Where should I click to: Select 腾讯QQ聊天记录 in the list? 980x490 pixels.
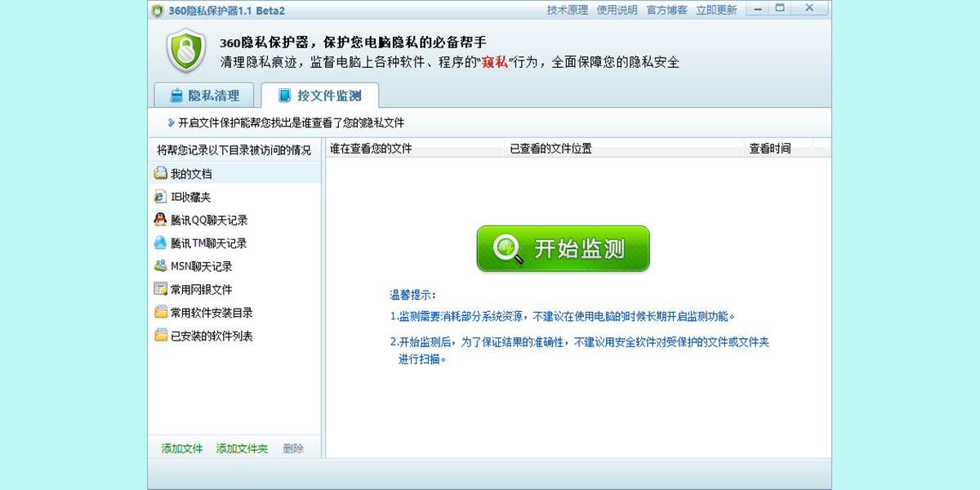(235, 220)
